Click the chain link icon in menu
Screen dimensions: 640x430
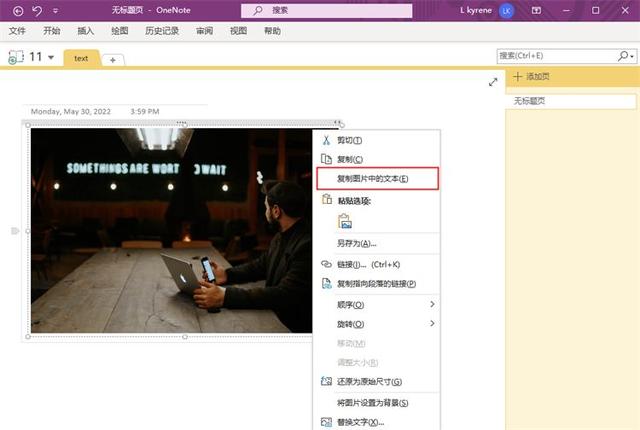click(327, 264)
